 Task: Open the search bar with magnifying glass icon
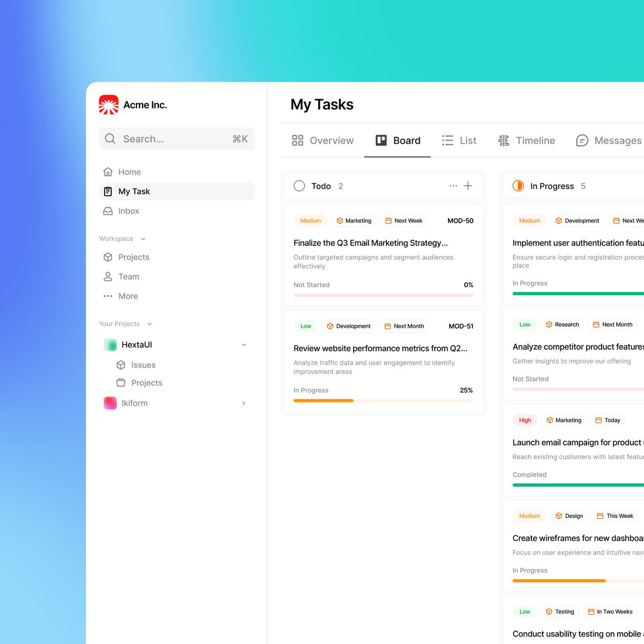(176, 138)
